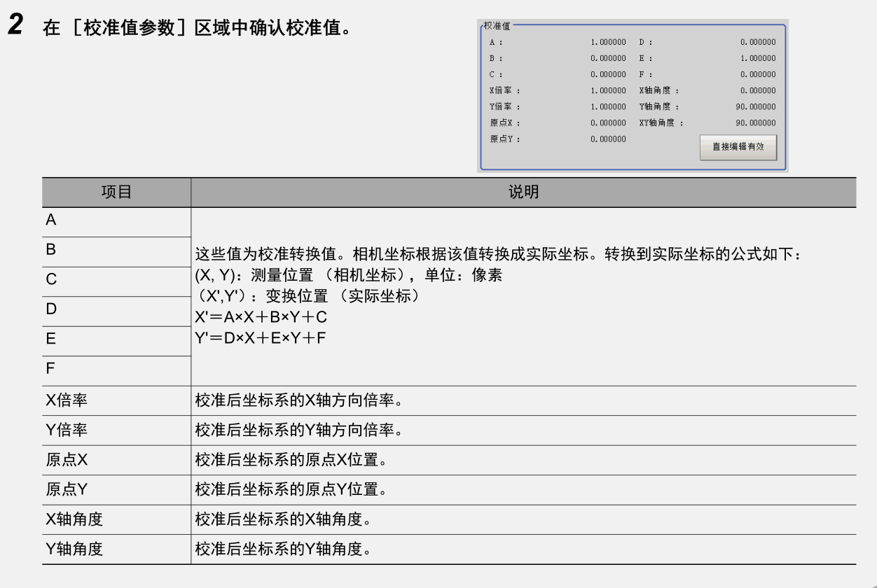877x588 pixels.
Task: Click the 原点X cell in 项目 column
Action: coord(116,460)
